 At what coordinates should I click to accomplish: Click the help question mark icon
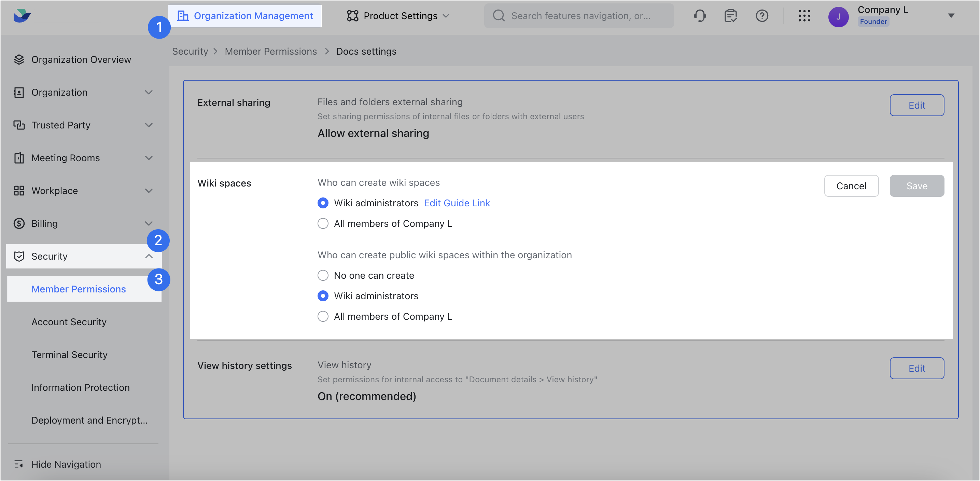coord(762,16)
